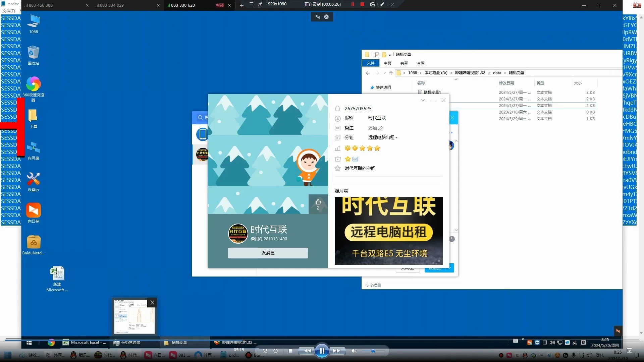
Task: Click the 本地磁盘 (D:) breadcrumb
Action: coord(436,73)
